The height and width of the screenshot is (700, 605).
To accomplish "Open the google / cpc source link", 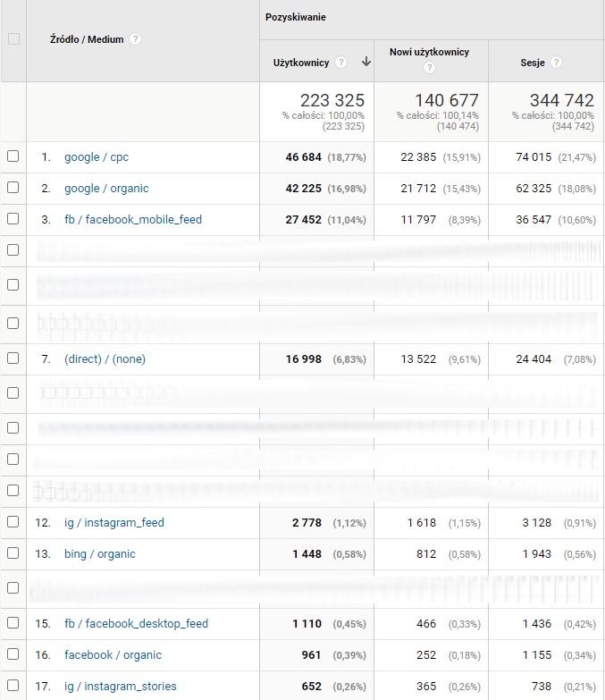I will pyautogui.click(x=96, y=157).
